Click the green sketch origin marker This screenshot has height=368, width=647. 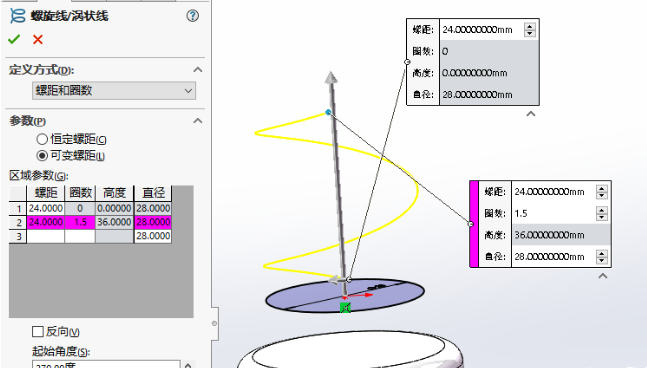[345, 307]
